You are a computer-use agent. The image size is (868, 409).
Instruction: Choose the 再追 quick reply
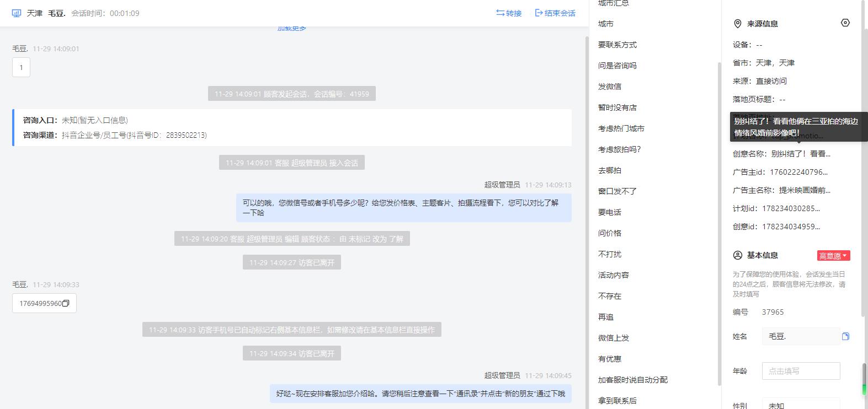click(606, 317)
